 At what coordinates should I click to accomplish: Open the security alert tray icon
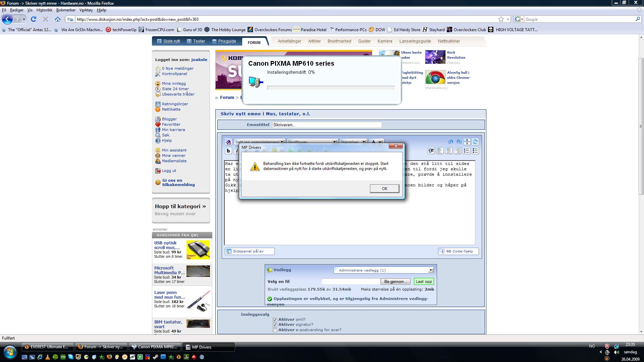tap(607, 346)
